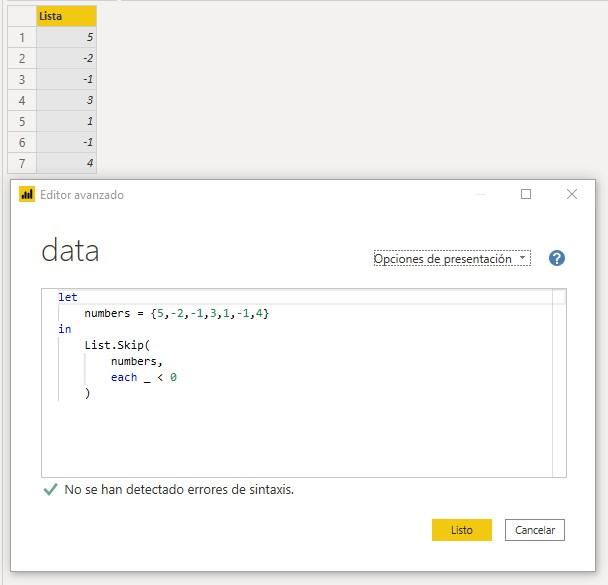Viewport: 608px width, 585px height.
Task: Click the cell with value 5 in row 1
Action: [66, 38]
